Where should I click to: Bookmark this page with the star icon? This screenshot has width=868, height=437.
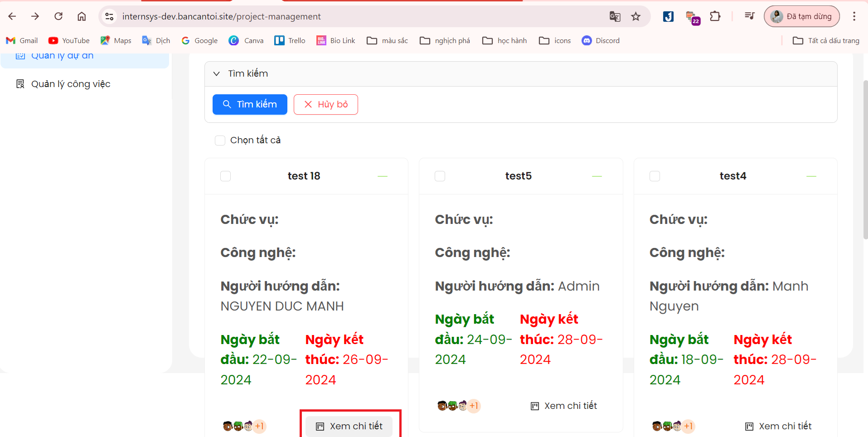point(635,16)
